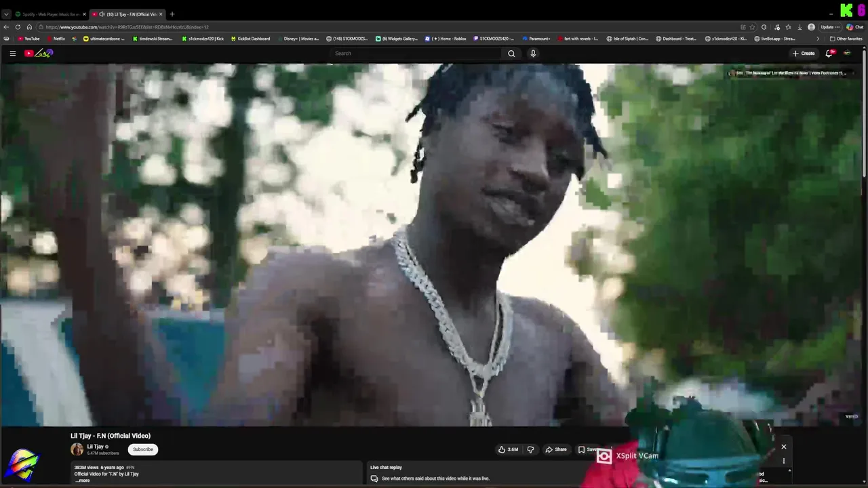This screenshot has width=868, height=488.
Task: Open the in-video info card at top right
Action: pyautogui.click(x=791, y=73)
